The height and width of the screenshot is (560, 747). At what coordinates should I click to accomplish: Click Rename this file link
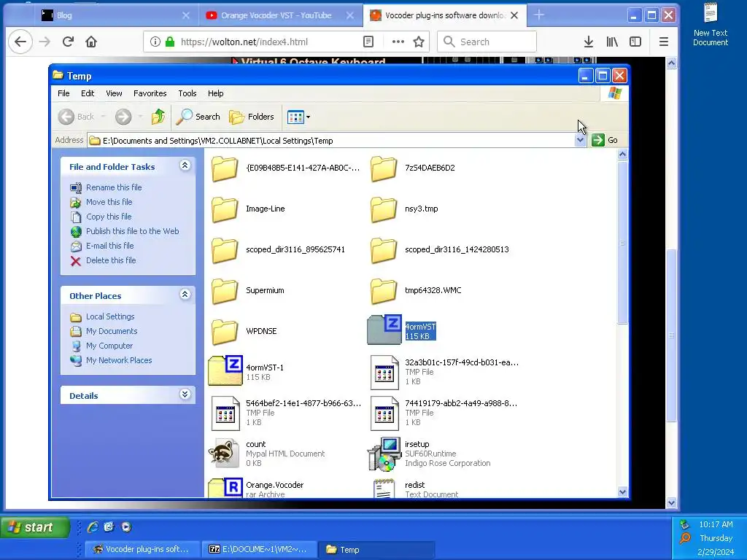[x=114, y=187]
